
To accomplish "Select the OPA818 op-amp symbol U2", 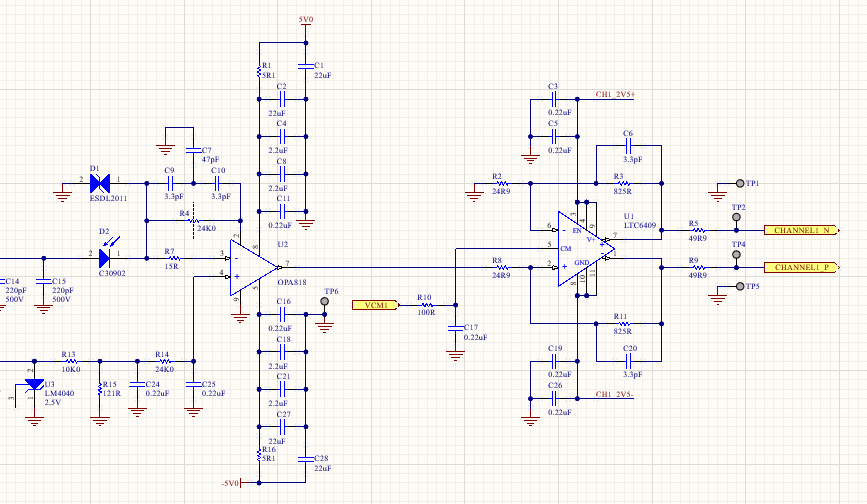I will [254, 265].
